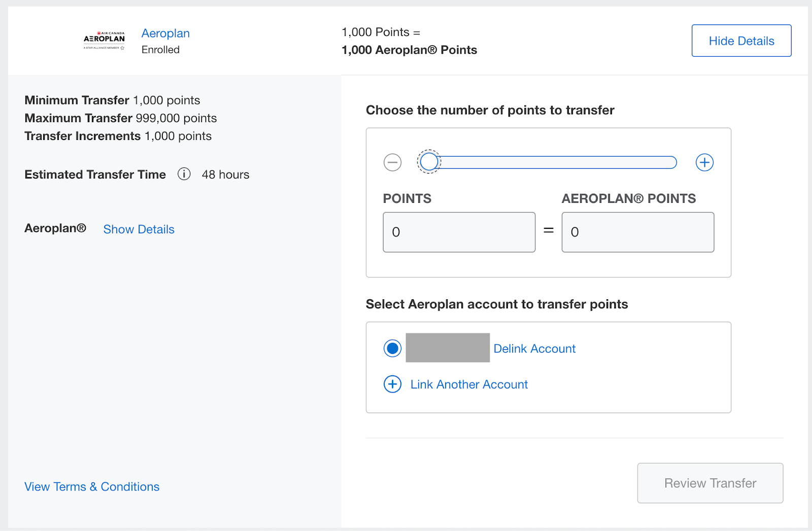Screen dimensions: 812x531
Task: Click the points transfer slider handle
Action: (429, 162)
